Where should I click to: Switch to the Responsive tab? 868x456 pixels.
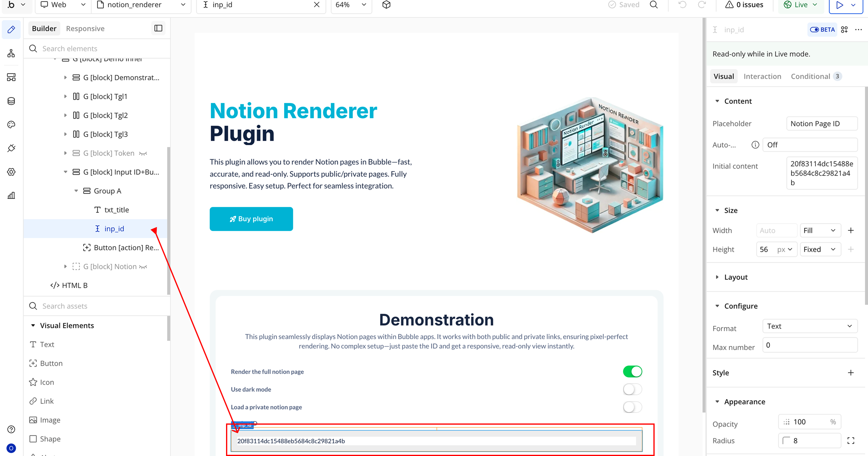(85, 29)
